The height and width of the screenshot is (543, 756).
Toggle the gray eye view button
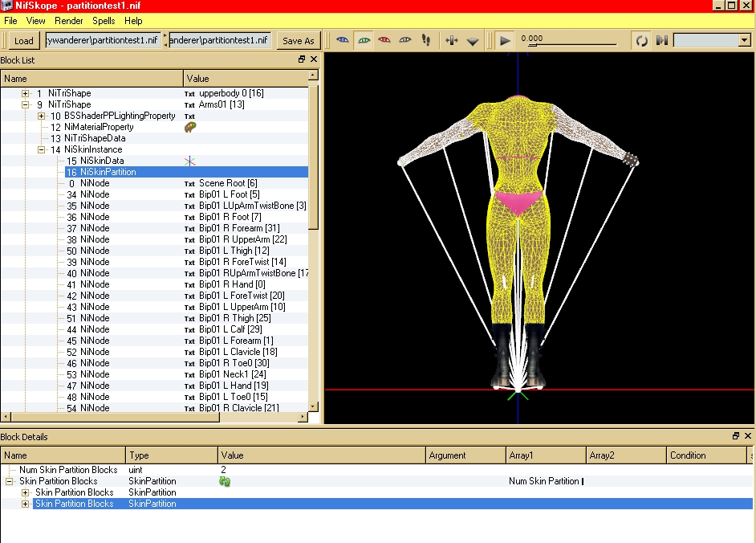point(405,40)
